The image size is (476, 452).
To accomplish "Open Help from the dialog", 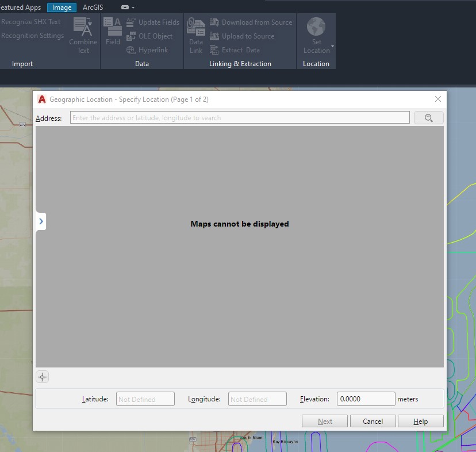I will [x=420, y=420].
